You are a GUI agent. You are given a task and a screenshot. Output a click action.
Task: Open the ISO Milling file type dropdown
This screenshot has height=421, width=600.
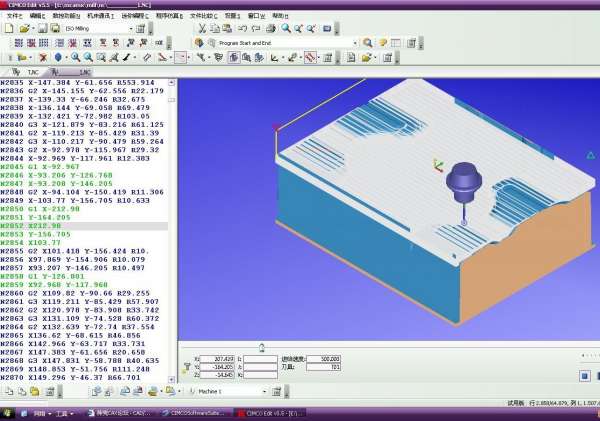pos(131,29)
